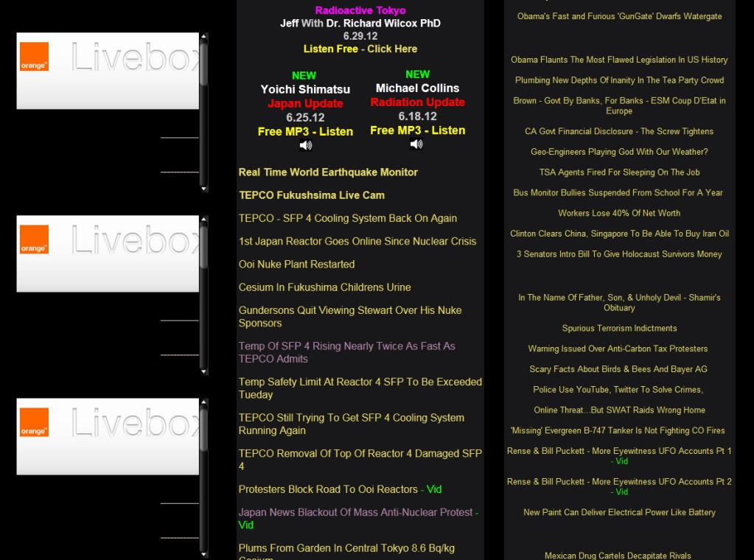The image size is (754, 560).
Task: Click the scrollbar thumb of the top Livebox frame
Action: pos(204,64)
